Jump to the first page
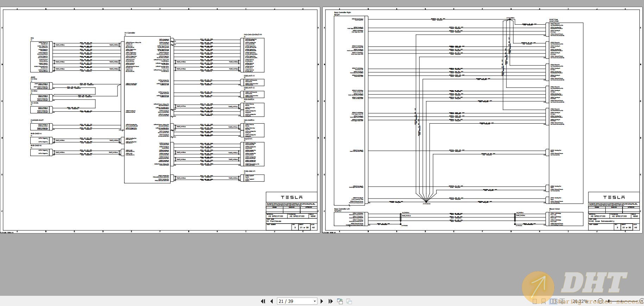Screen dimensions: 644x306 tap(263, 301)
